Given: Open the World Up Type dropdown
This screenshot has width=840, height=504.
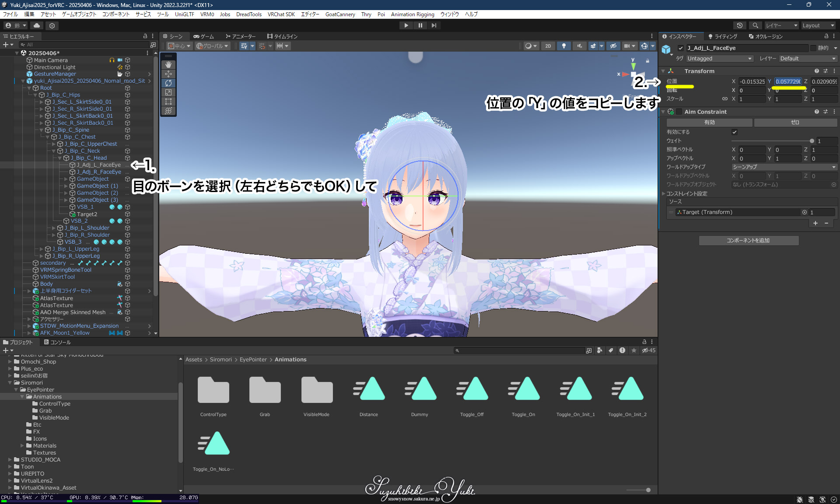Looking at the screenshot, I should pos(784,167).
